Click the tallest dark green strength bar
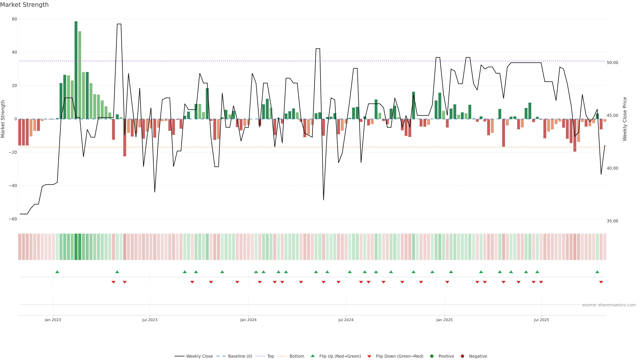The image size is (644, 362). pyautogui.click(x=76, y=70)
